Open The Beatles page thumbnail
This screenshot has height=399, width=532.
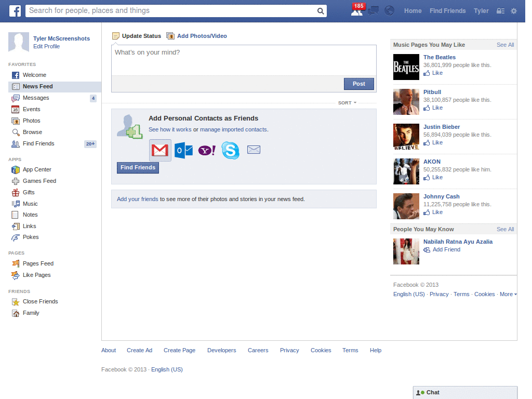tap(406, 67)
